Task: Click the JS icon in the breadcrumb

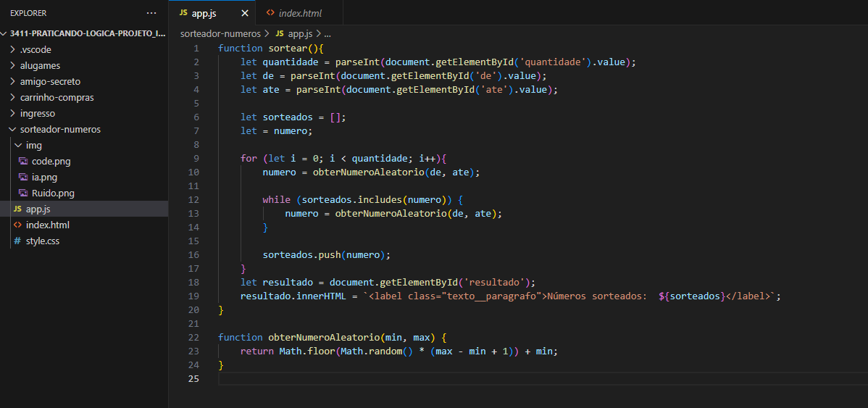Action: [x=280, y=33]
